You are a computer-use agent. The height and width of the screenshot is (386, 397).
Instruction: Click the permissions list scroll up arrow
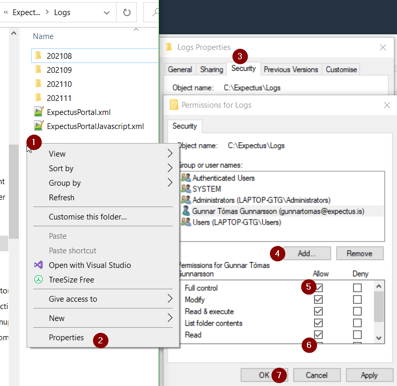[x=379, y=286]
